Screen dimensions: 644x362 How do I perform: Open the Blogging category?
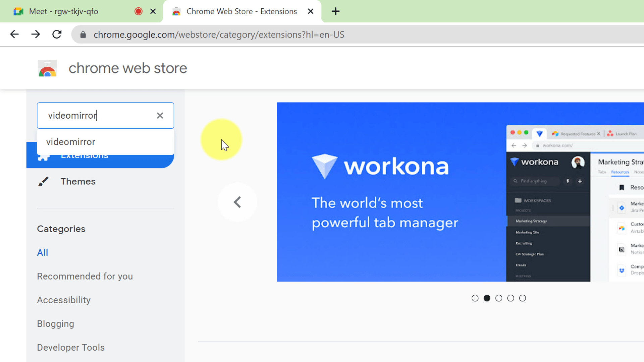55,324
